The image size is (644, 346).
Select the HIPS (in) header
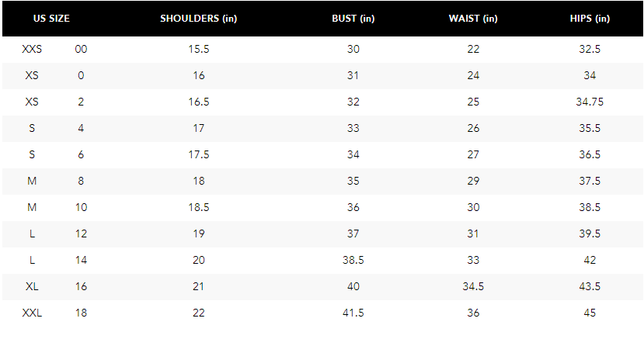[590, 19]
